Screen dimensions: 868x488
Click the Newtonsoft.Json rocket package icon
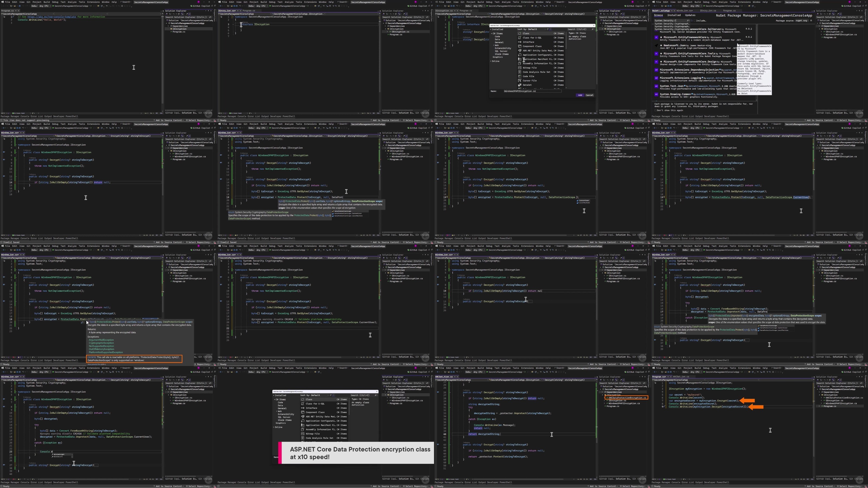click(x=656, y=46)
